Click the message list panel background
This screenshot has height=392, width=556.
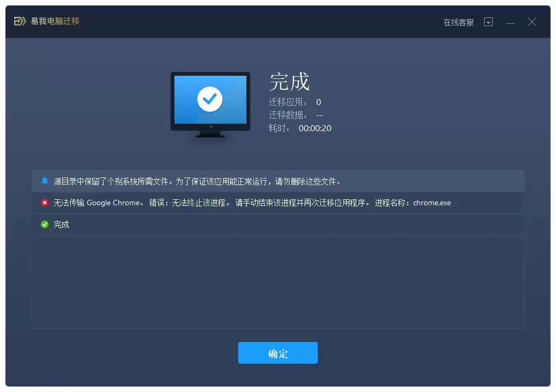point(278,283)
